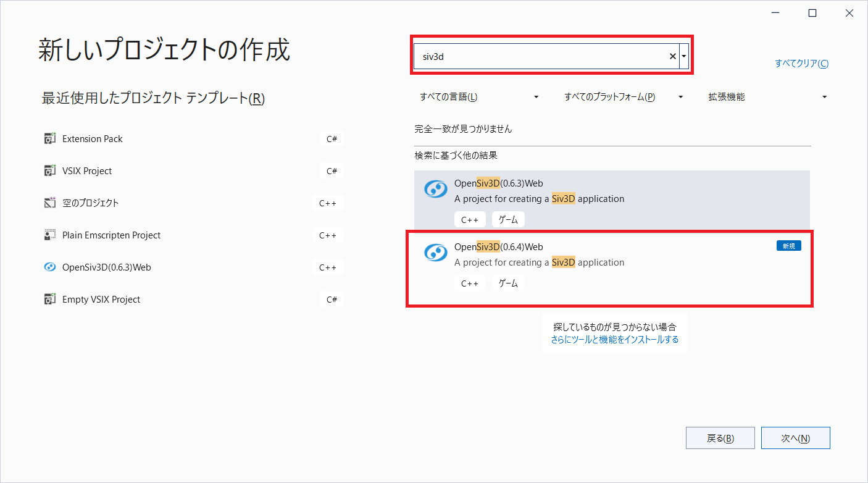Click the OpenSiv3D(0.6.3)Web recent template icon
This screenshot has width=868, height=483.
coord(50,267)
